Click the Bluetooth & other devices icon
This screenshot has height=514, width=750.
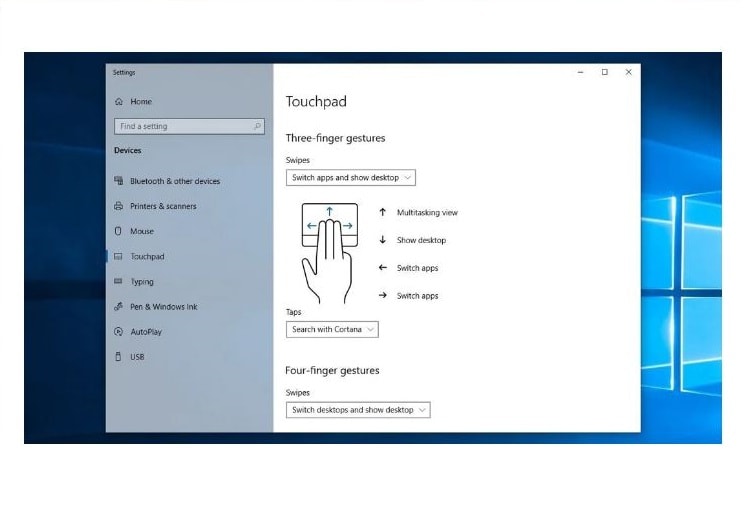coord(119,181)
